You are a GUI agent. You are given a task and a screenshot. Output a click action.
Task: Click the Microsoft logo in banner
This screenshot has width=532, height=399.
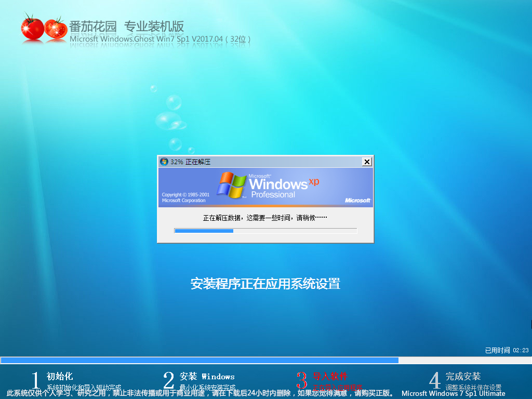pos(357,201)
